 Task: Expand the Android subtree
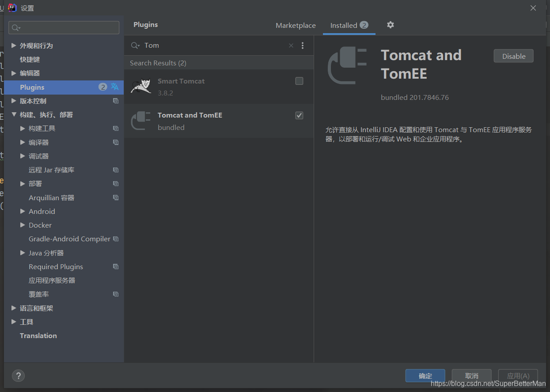23,211
